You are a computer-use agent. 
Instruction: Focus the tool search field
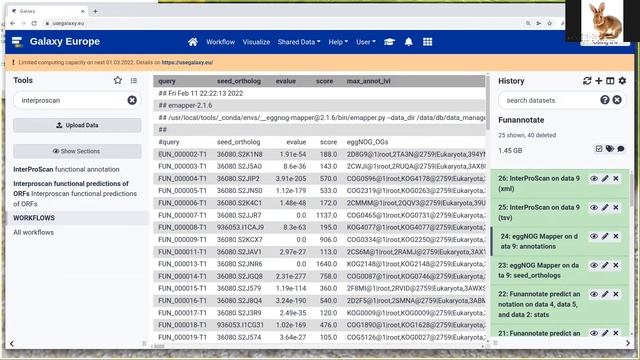72,100
